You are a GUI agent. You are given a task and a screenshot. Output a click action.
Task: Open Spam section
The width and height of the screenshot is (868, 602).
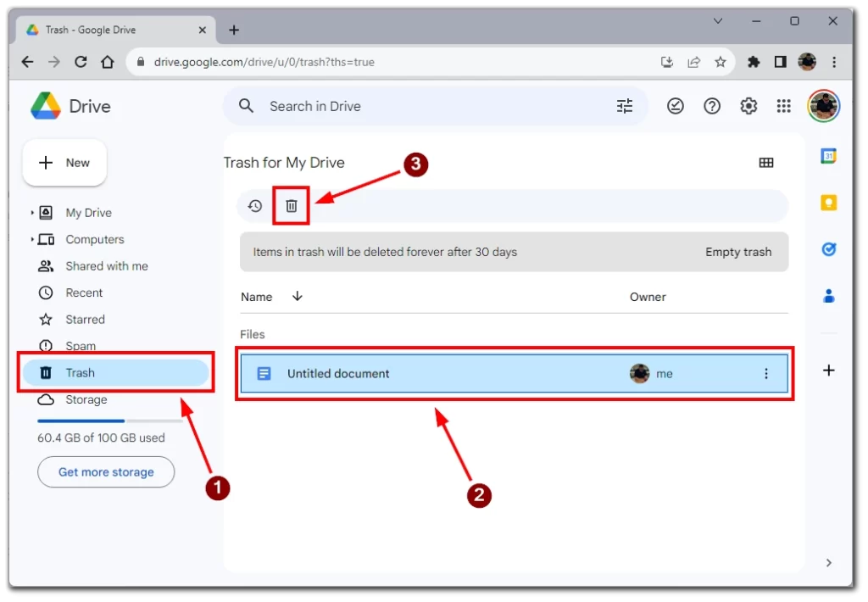pyautogui.click(x=81, y=346)
